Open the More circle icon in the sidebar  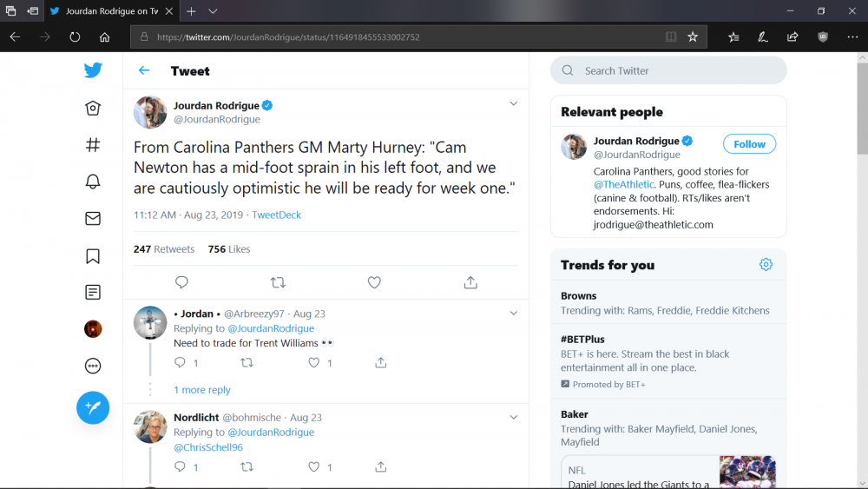pos(93,366)
